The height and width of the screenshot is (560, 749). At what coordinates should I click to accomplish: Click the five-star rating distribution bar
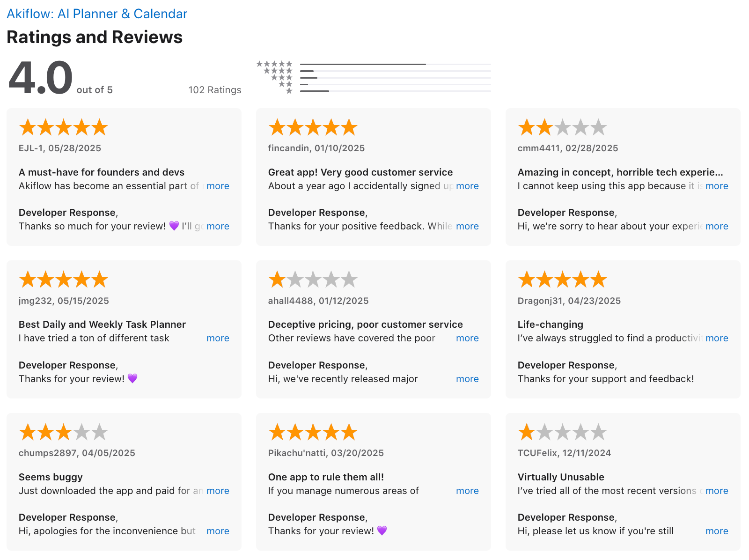pyautogui.click(x=395, y=64)
